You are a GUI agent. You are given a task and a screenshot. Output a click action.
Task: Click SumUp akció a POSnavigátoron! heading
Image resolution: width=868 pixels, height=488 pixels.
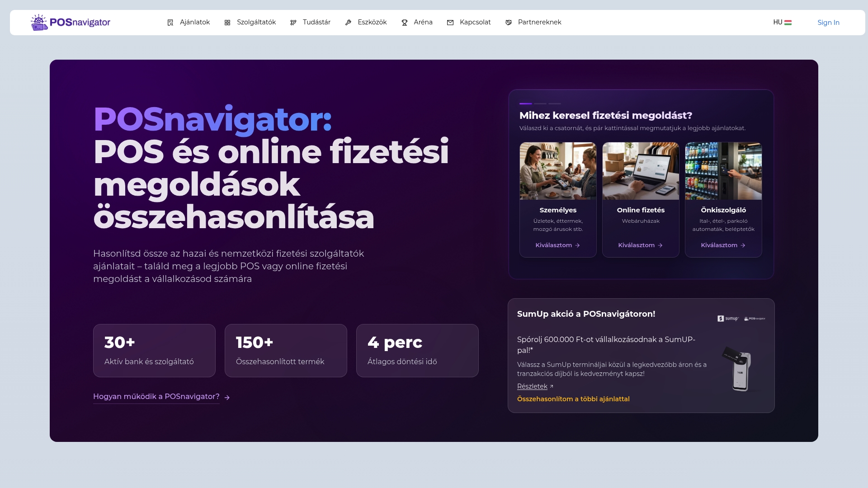586,314
